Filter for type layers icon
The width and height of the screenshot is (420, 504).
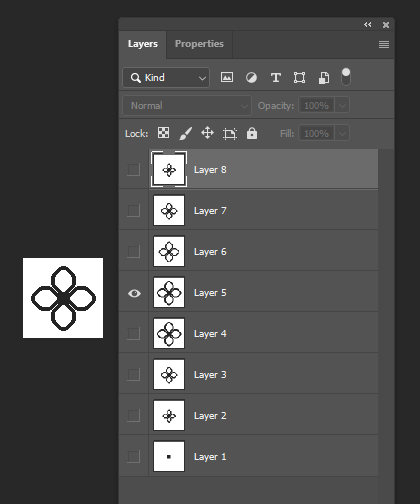pos(275,78)
